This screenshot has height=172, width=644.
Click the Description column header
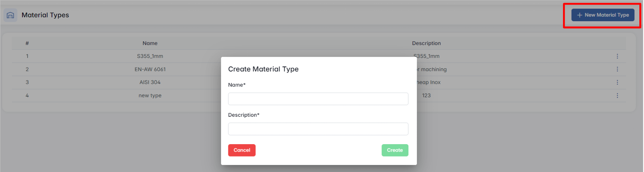(x=426, y=43)
